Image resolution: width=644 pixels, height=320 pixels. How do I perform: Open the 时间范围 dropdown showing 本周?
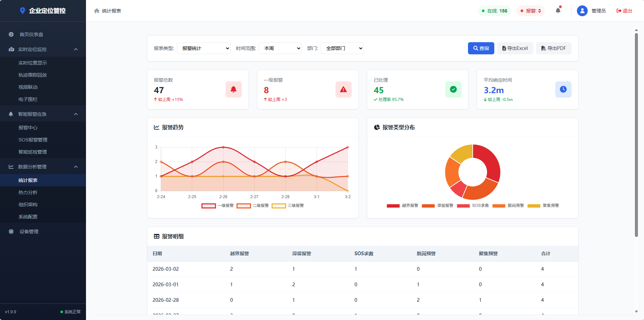tap(280, 48)
